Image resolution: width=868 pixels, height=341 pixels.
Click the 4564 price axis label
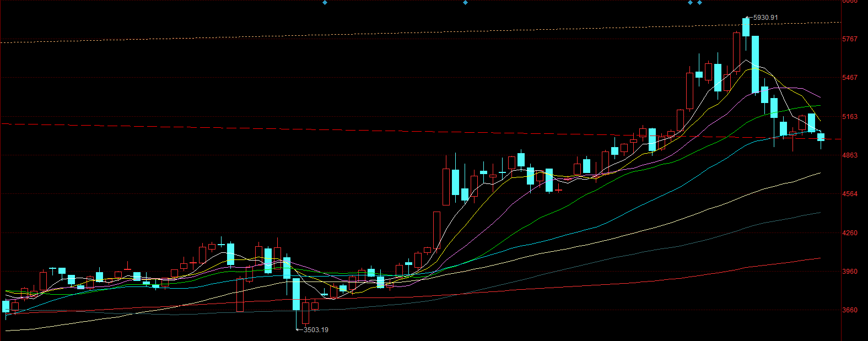coord(850,194)
